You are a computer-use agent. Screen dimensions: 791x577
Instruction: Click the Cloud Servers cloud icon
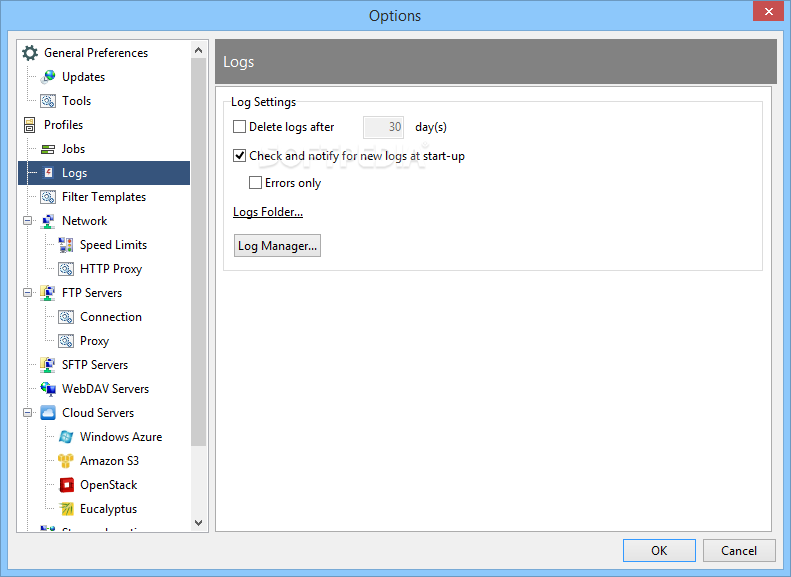click(x=48, y=413)
